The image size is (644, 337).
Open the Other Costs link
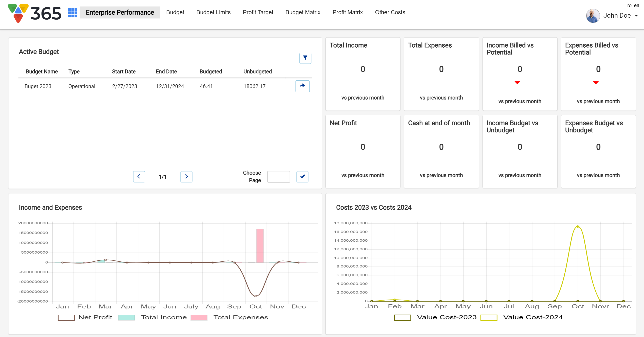(390, 12)
